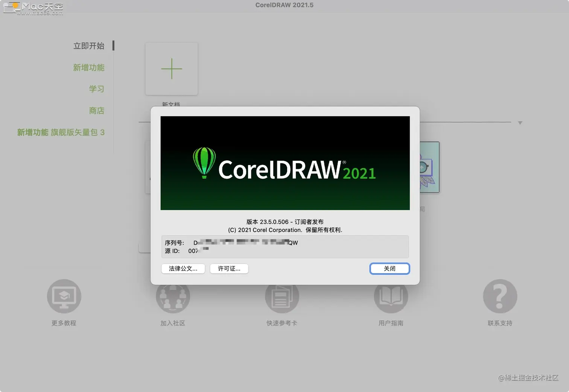Screen dimensions: 569x392
Task: Click the 快速参考卡 label
Action: [282, 323]
